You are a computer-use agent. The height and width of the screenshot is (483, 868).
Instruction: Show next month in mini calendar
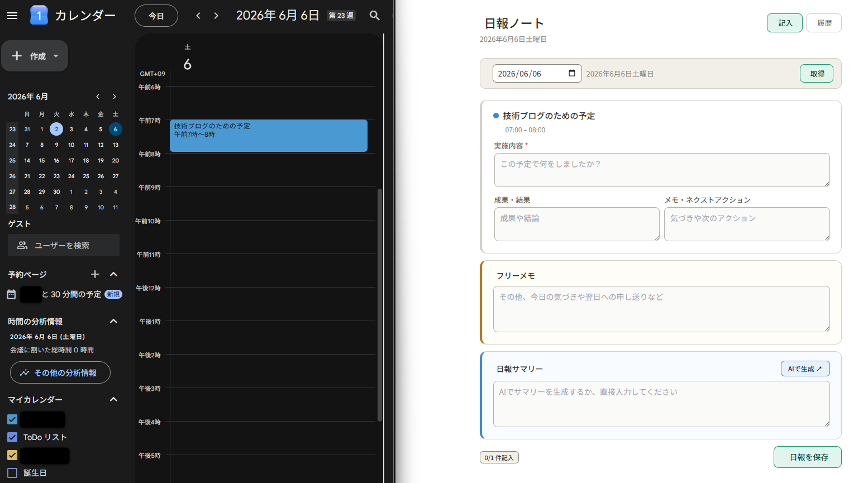tap(115, 97)
